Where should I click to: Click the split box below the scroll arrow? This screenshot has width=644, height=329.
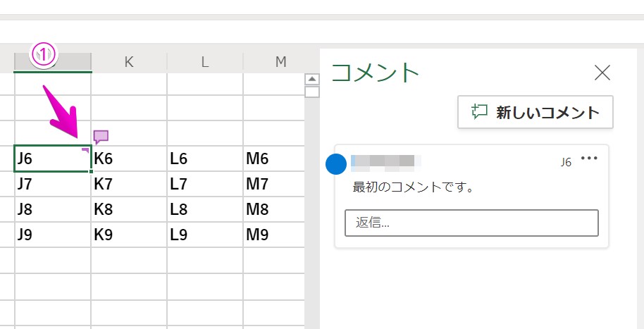(x=311, y=92)
